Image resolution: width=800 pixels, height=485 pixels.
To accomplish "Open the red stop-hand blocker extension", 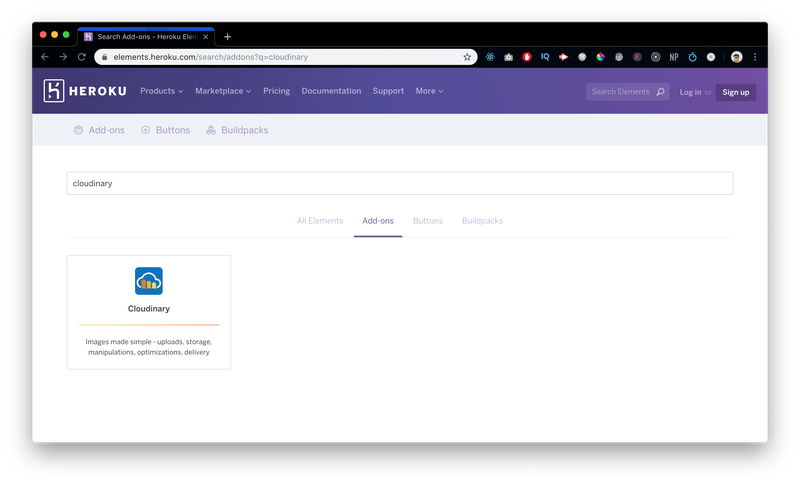I will tap(527, 57).
